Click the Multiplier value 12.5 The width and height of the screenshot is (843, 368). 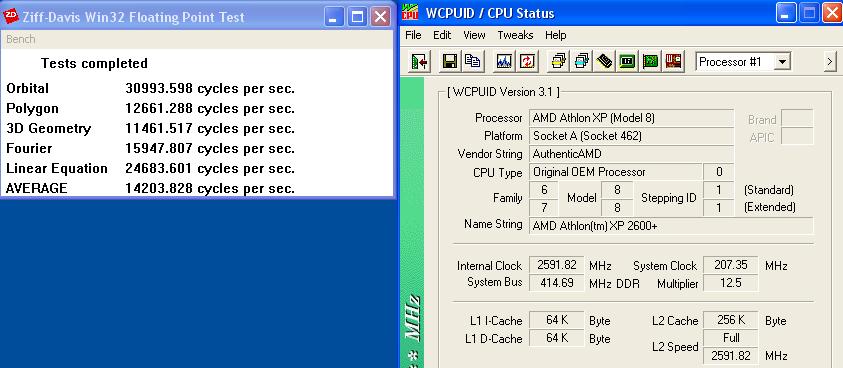coord(731,282)
